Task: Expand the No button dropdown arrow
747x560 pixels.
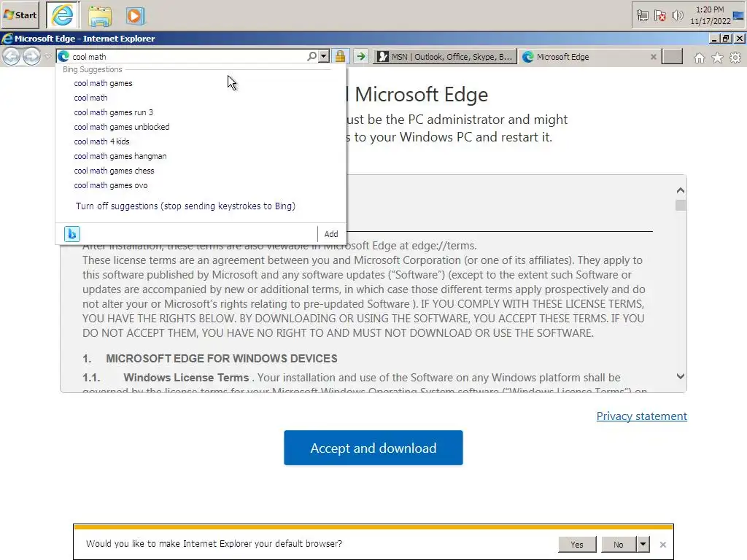Action: coord(643,544)
